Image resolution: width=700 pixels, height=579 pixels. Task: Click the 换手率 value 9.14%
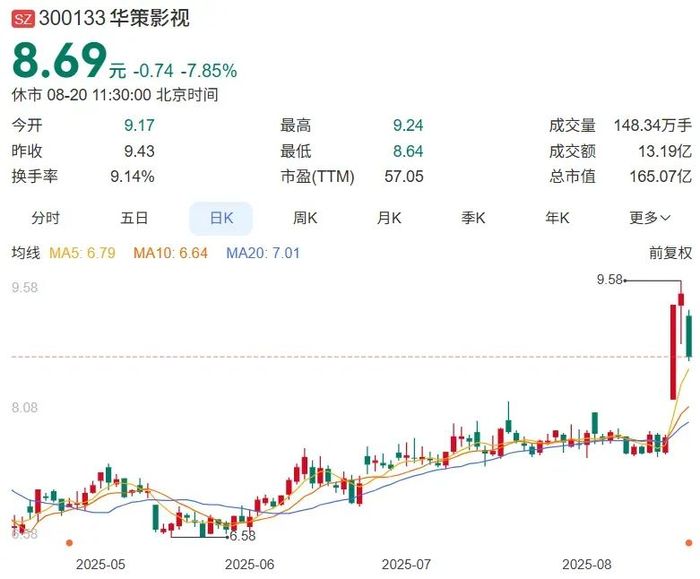pos(132,176)
